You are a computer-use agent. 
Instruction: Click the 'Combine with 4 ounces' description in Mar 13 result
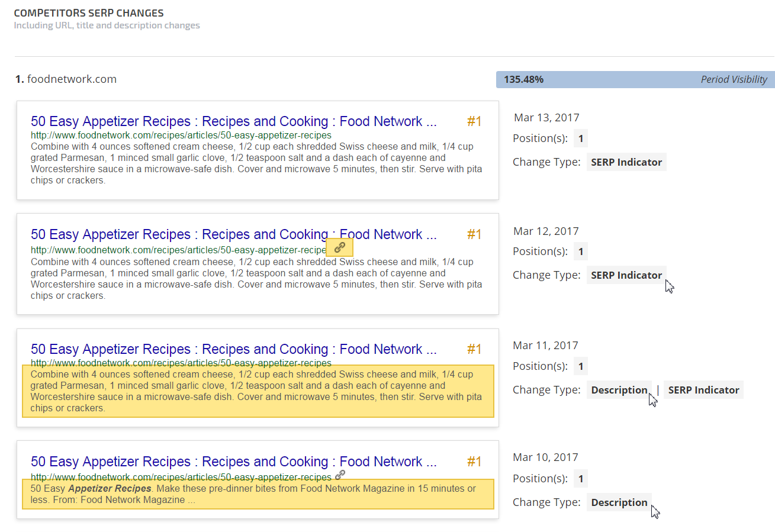click(x=256, y=163)
